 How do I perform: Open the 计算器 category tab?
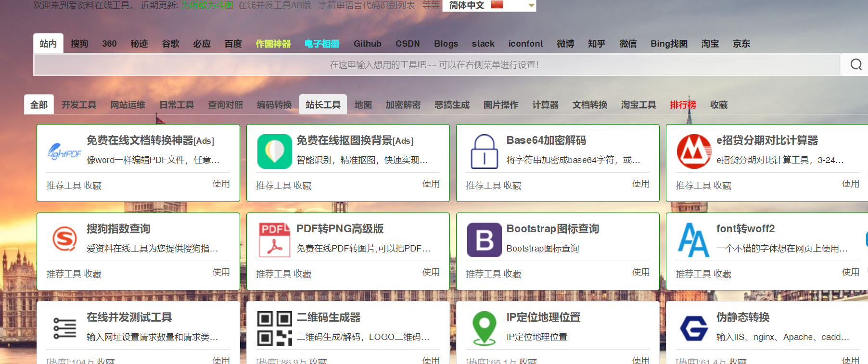point(545,105)
